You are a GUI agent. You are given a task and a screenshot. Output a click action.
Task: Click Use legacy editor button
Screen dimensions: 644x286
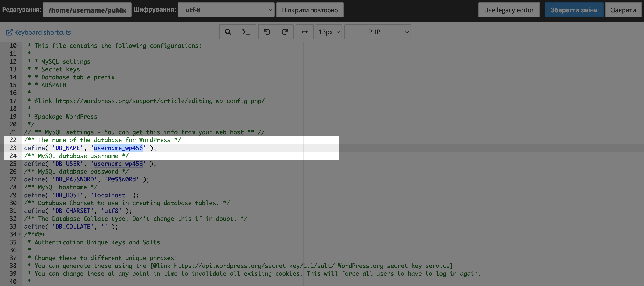point(509,10)
